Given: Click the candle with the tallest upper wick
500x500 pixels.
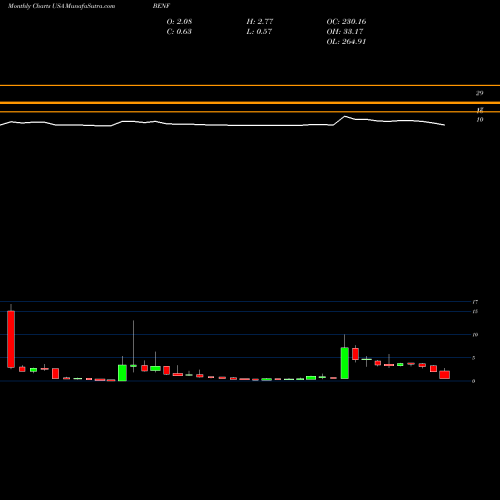Looking at the screenshot, I should pos(133,366).
